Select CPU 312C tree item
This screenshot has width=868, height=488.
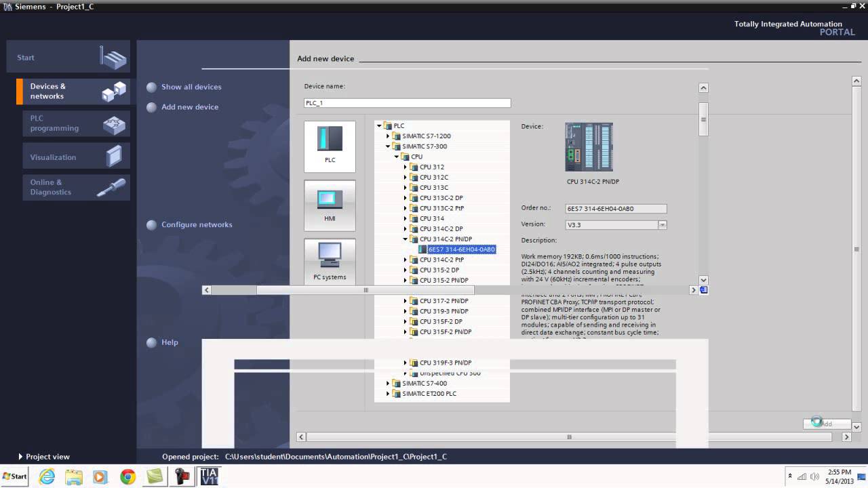tap(434, 178)
